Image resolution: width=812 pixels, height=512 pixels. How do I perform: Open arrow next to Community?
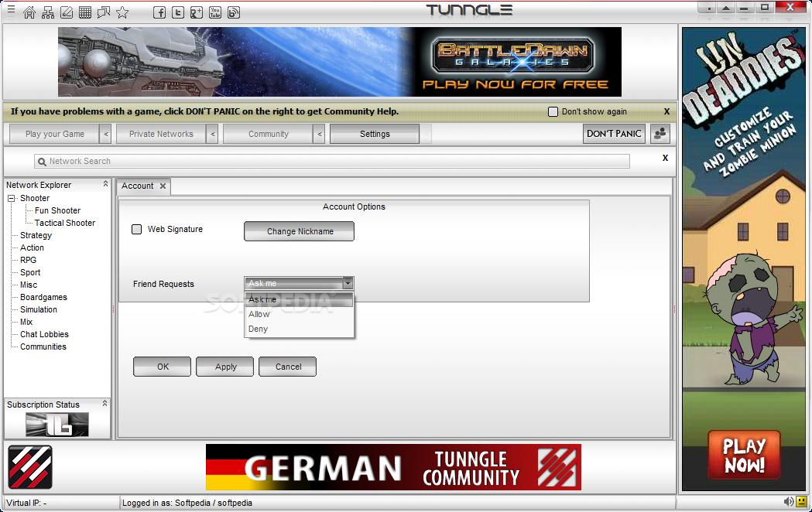[320, 135]
